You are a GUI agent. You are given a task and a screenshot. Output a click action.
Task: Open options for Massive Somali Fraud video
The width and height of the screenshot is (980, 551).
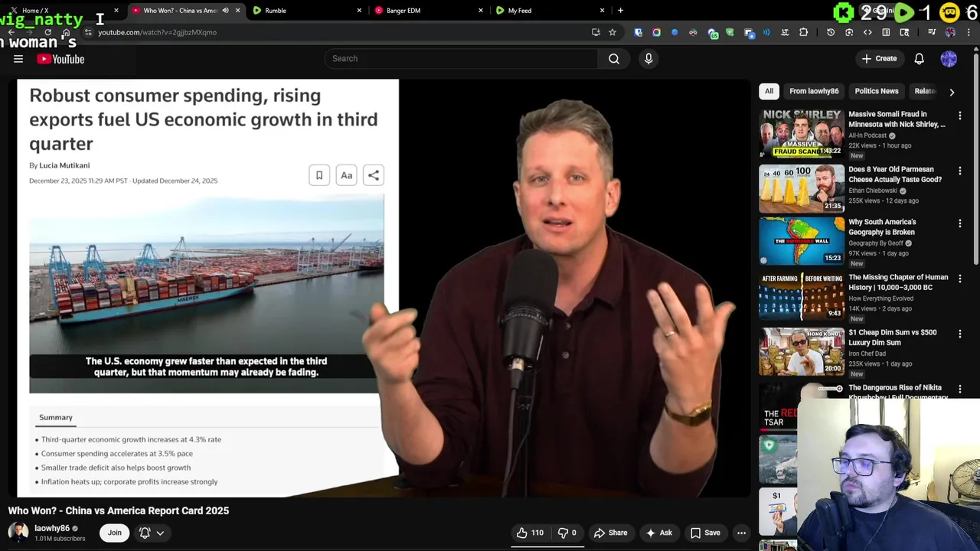[959, 116]
